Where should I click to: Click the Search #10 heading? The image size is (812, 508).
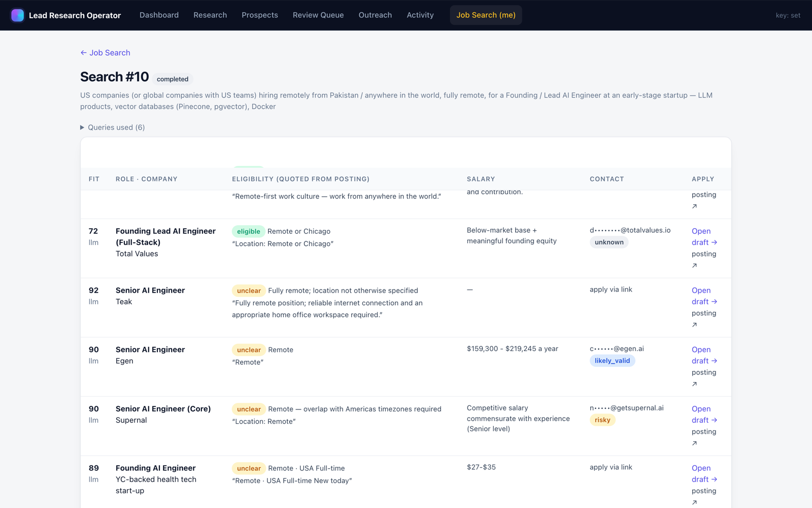coord(114,77)
